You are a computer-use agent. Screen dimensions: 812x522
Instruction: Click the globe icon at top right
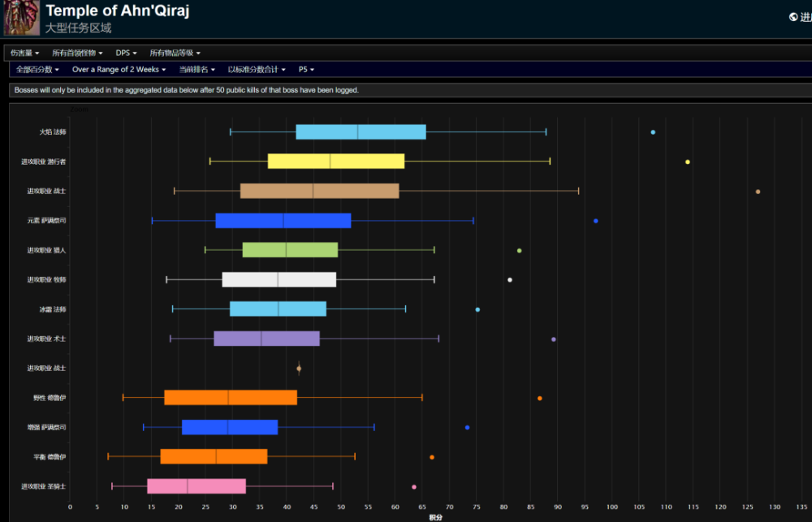click(793, 17)
